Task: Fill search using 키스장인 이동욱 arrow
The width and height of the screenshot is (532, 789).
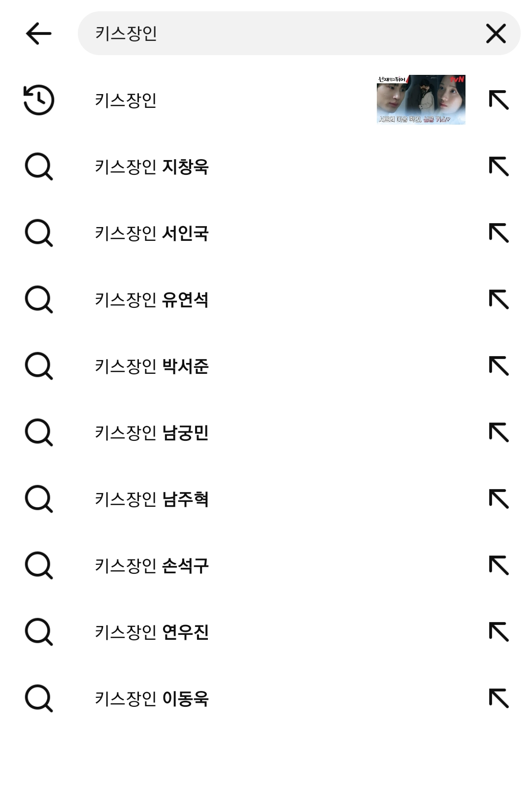Action: coord(499,698)
